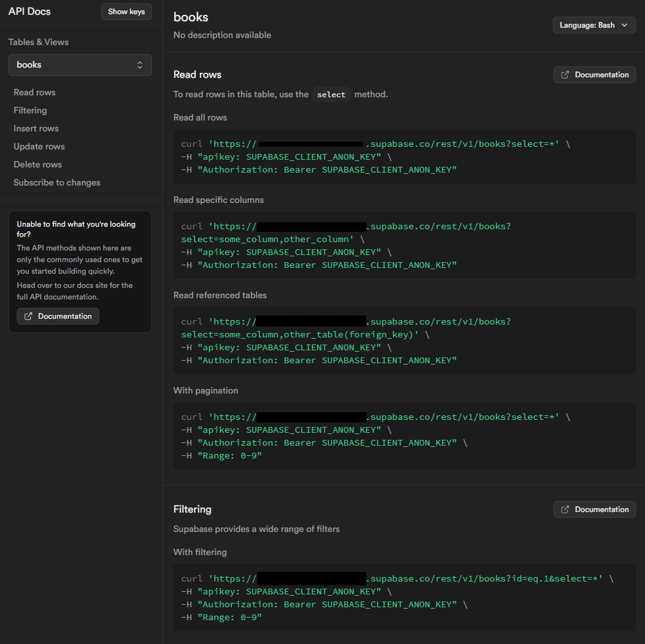Click the Unable to find what you're looking for heading
This screenshot has height=644, width=645.
tap(76, 229)
